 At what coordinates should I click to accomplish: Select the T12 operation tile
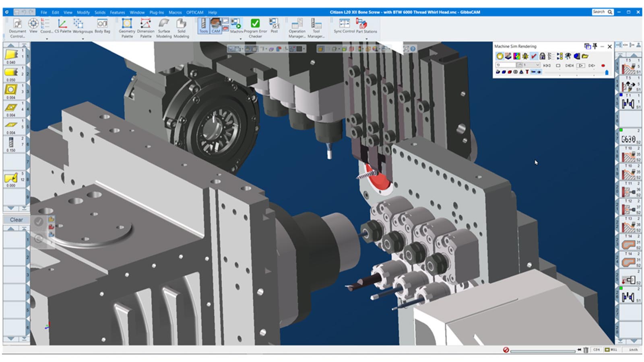pos(630,207)
